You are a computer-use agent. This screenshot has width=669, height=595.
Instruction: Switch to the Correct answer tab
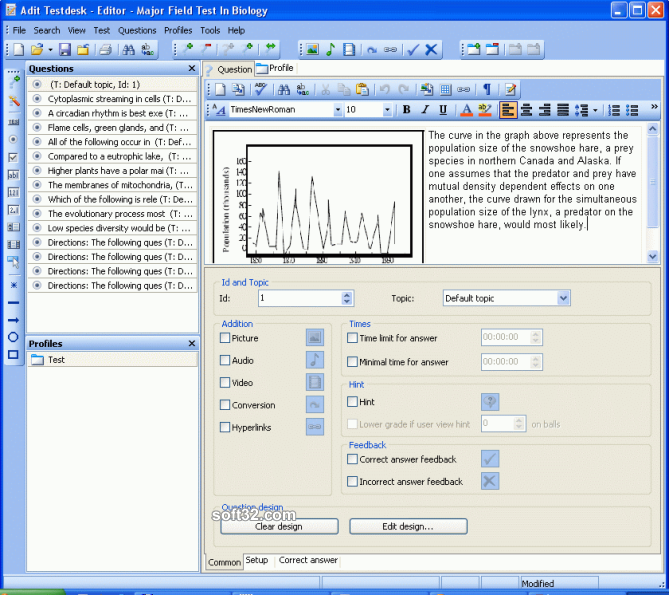pyautogui.click(x=308, y=560)
